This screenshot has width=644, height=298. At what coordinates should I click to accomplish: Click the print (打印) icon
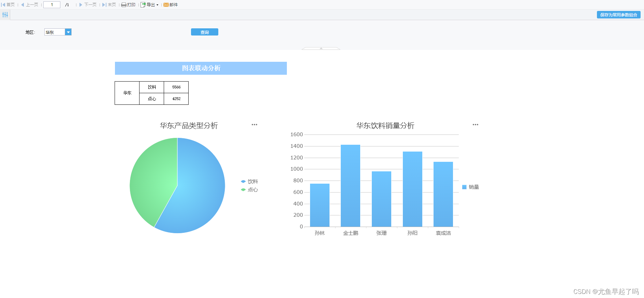[124, 5]
